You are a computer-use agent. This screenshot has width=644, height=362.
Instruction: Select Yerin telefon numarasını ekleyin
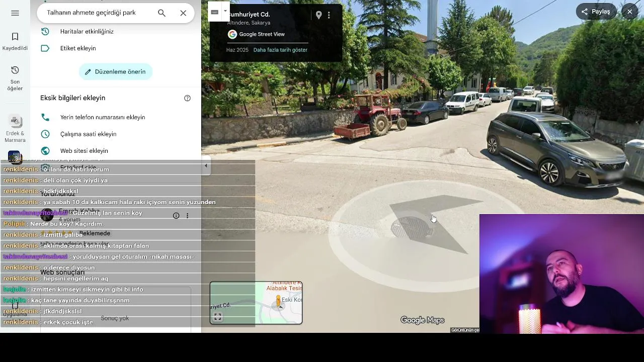click(103, 117)
